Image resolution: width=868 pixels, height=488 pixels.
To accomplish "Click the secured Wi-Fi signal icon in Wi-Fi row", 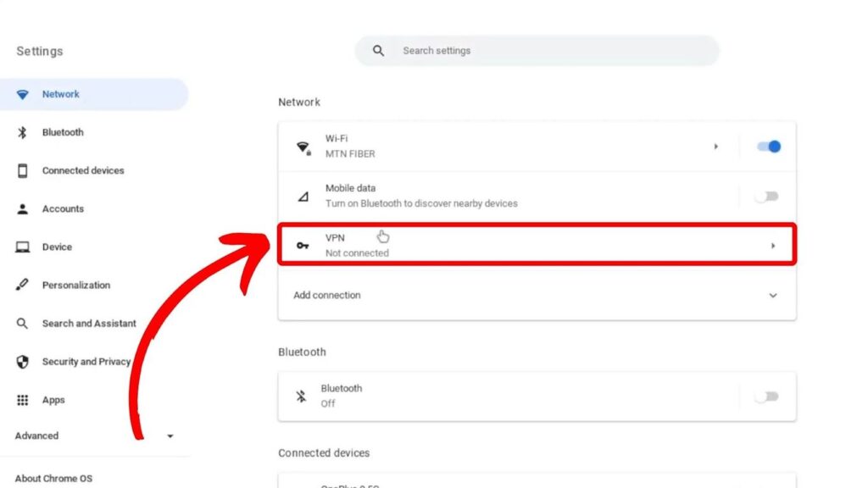I will (x=303, y=147).
